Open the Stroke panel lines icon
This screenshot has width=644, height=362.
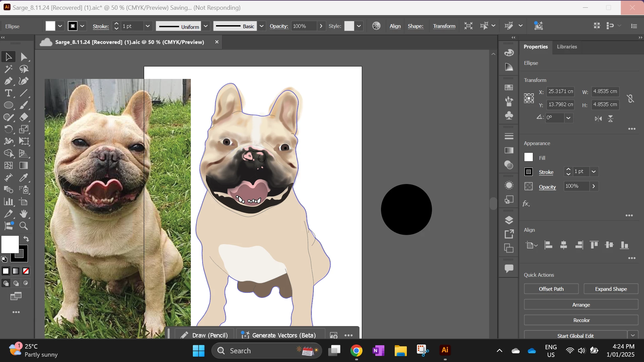pos(509,136)
